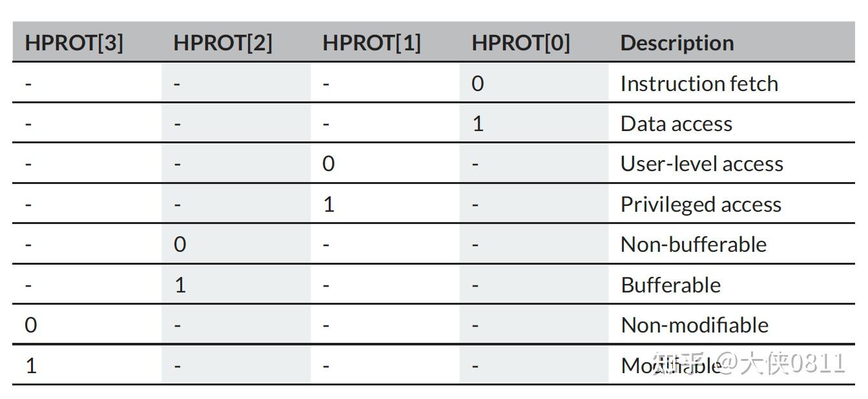The image size is (868, 399).
Task: Select the 0 value in the Non-modifiable row
Action: coord(30,325)
